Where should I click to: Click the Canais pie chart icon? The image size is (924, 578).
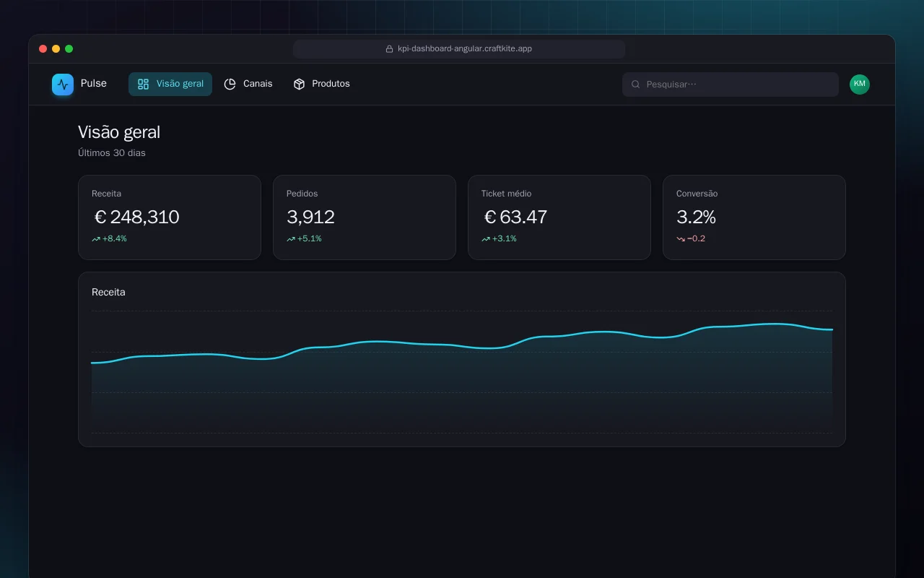tap(230, 84)
